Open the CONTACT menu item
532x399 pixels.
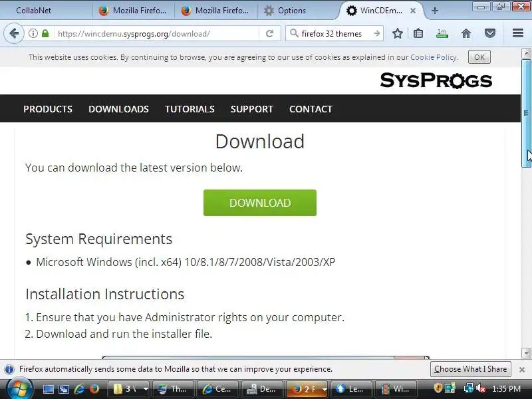coord(311,109)
